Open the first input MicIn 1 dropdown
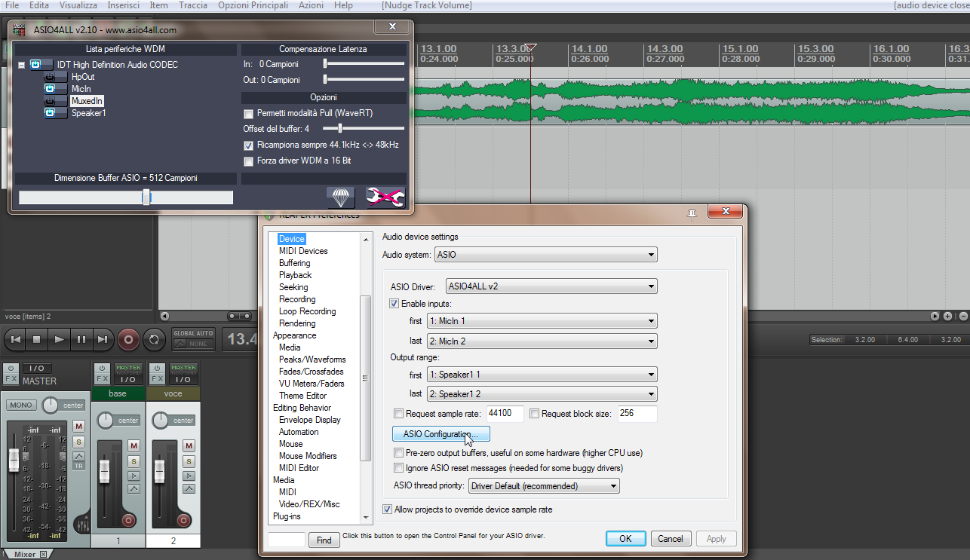This screenshot has width=970, height=560. coord(542,321)
